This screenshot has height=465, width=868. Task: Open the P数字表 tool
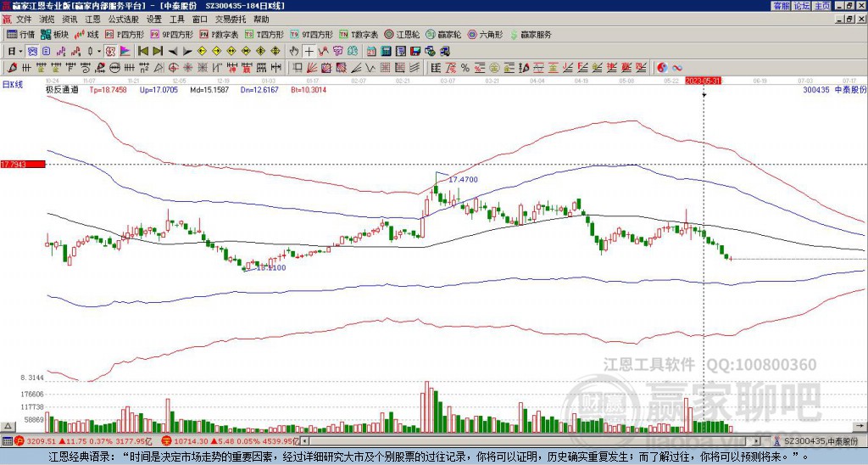tap(219, 34)
